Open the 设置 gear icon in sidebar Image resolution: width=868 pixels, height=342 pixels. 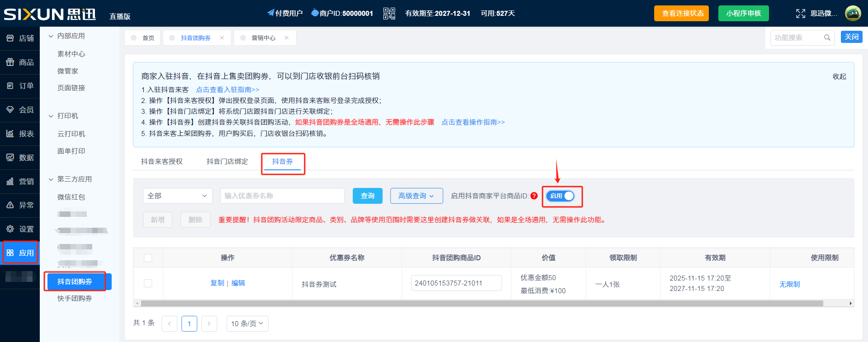coord(10,229)
